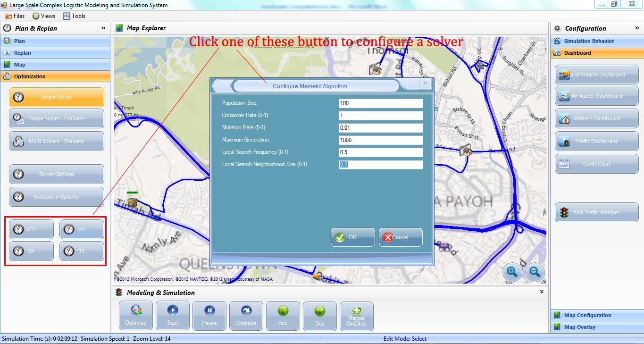Click the Continue simulation icon
The height and width of the screenshot is (344, 644).
(246, 311)
